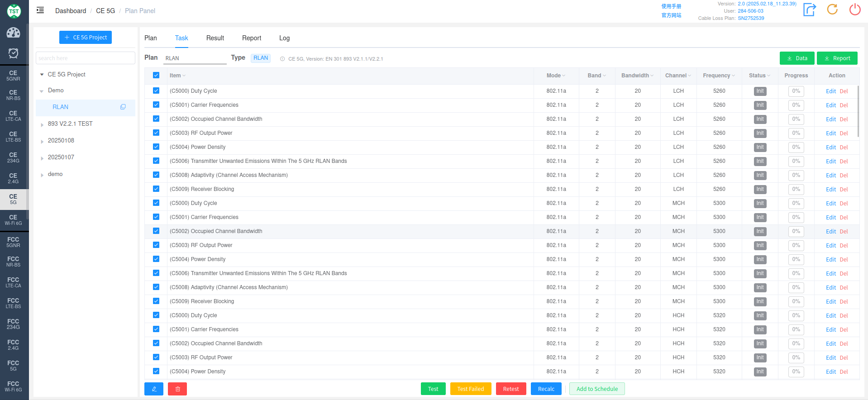This screenshot has width=868, height=400.
Task: Uncheck LCH (C5003) RF Output Power row
Action: tap(156, 133)
